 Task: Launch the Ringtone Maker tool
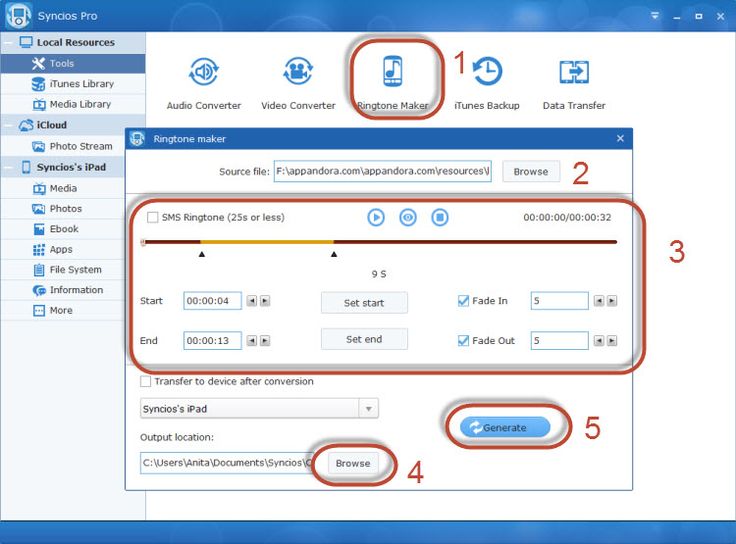pos(393,82)
